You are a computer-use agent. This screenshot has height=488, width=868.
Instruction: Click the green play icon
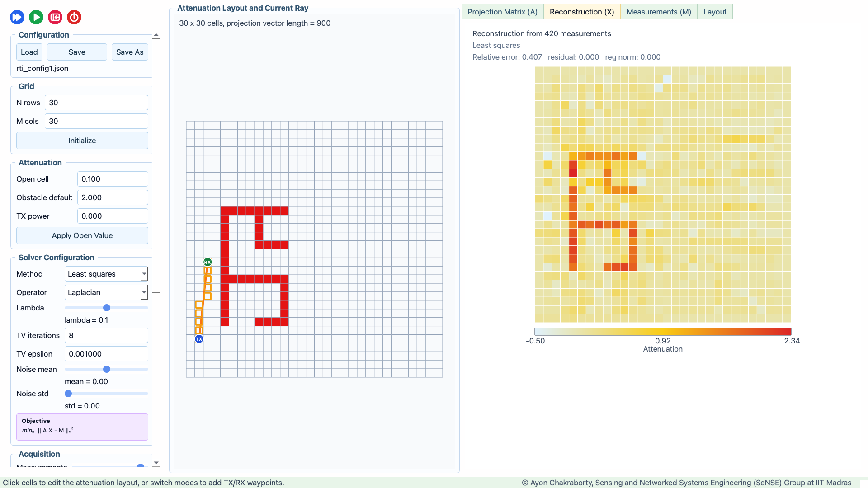coord(36,17)
